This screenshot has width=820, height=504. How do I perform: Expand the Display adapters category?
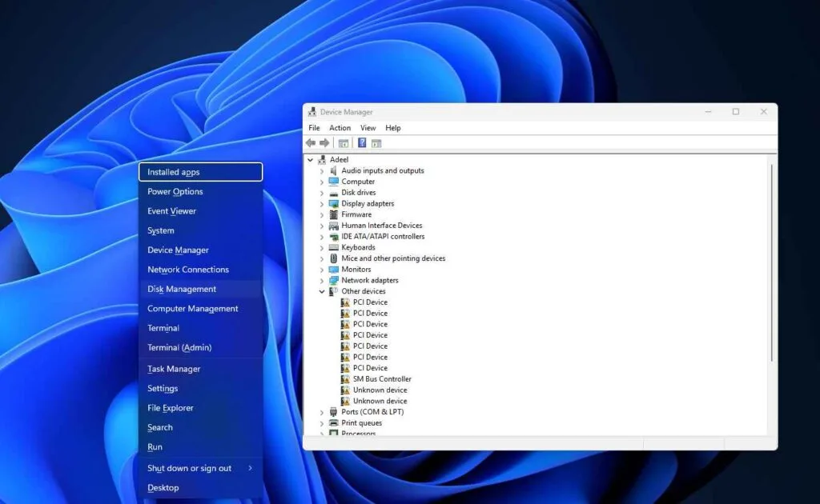322,204
